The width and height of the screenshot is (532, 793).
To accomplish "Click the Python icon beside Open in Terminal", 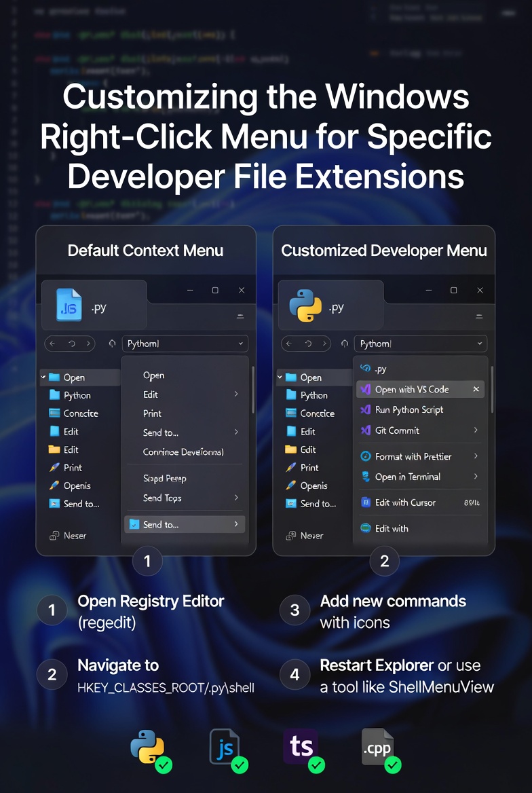I will pyautogui.click(x=365, y=477).
